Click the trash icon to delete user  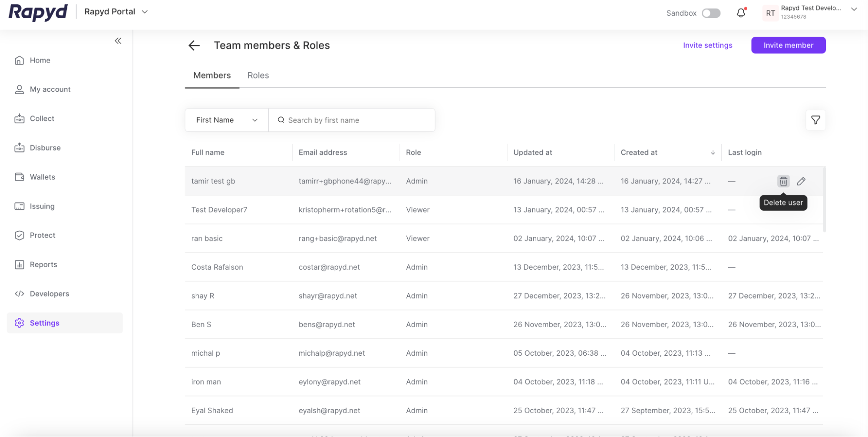[783, 181]
